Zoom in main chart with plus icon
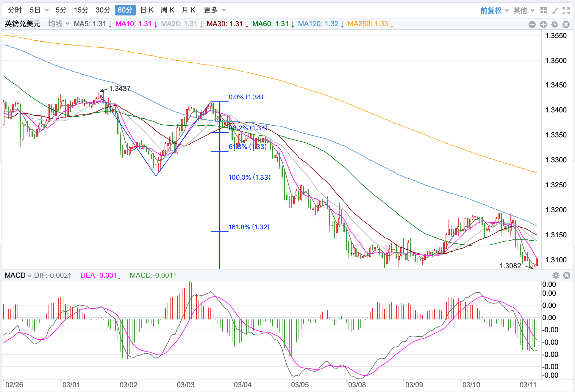Viewport: 575px width, 392px height. click(543, 24)
